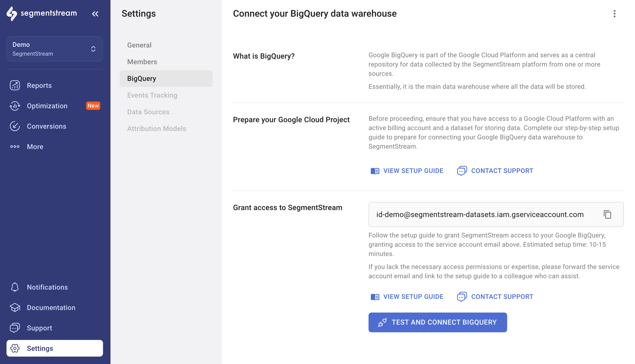Click the Reports chart icon
Screen dimensions: 635x364
click(15, 85)
